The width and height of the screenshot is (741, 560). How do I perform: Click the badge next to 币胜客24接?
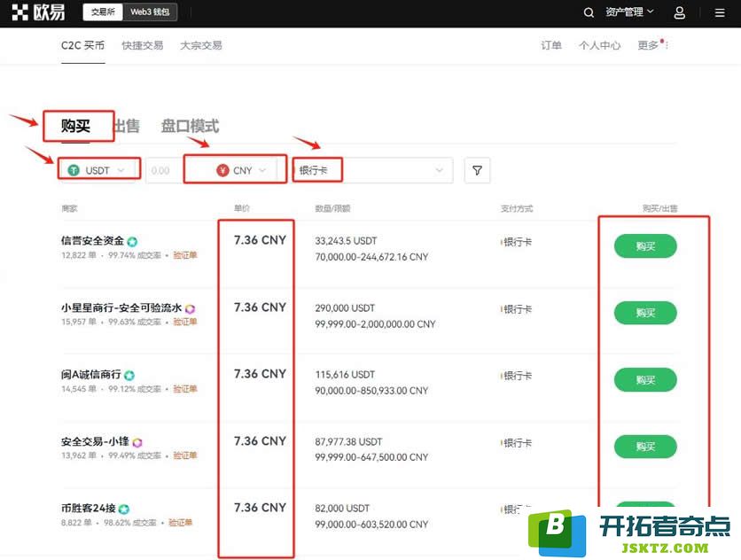pos(124,509)
